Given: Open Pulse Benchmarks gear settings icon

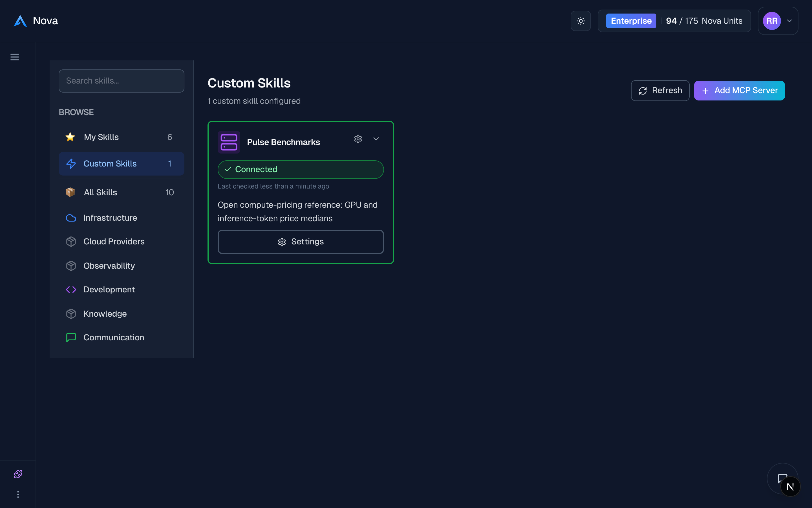Looking at the screenshot, I should click(x=358, y=139).
